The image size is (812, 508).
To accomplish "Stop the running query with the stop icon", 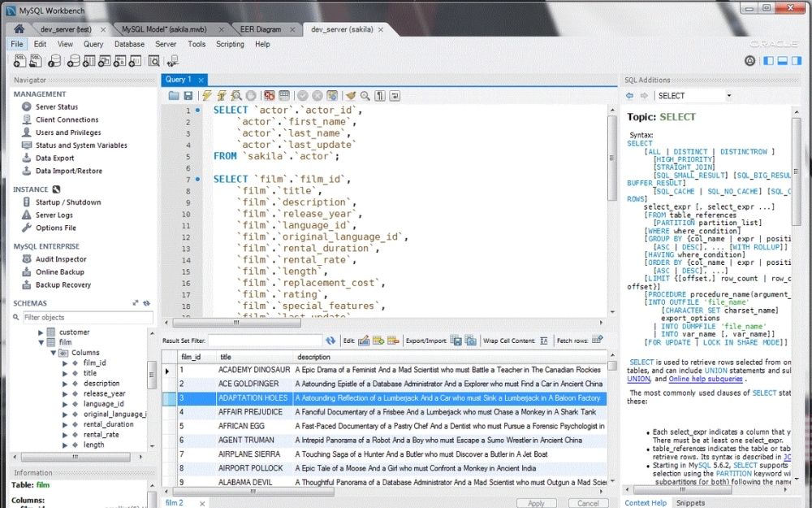I will 250,95.
